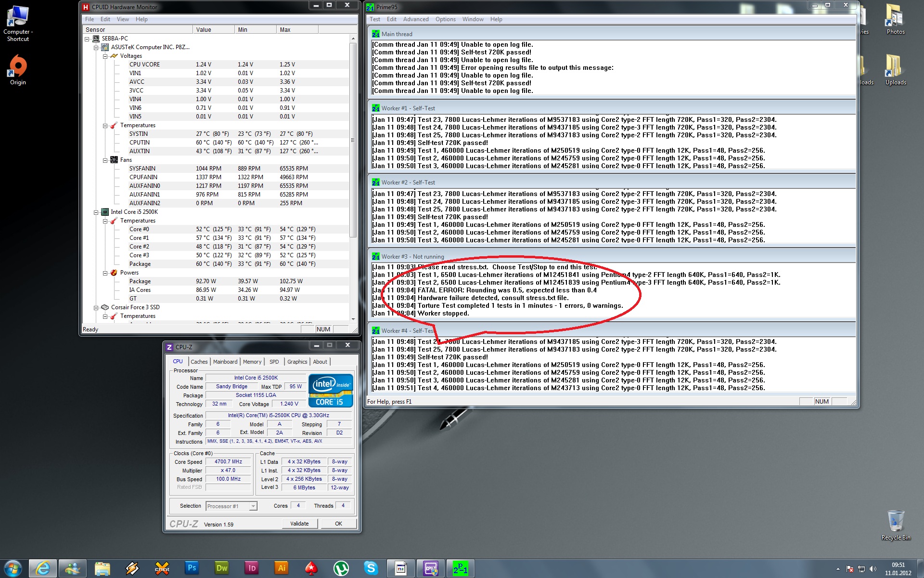Viewport: 924px width, 578px height.
Task: Collapse the Fans group
Action: 105,160
